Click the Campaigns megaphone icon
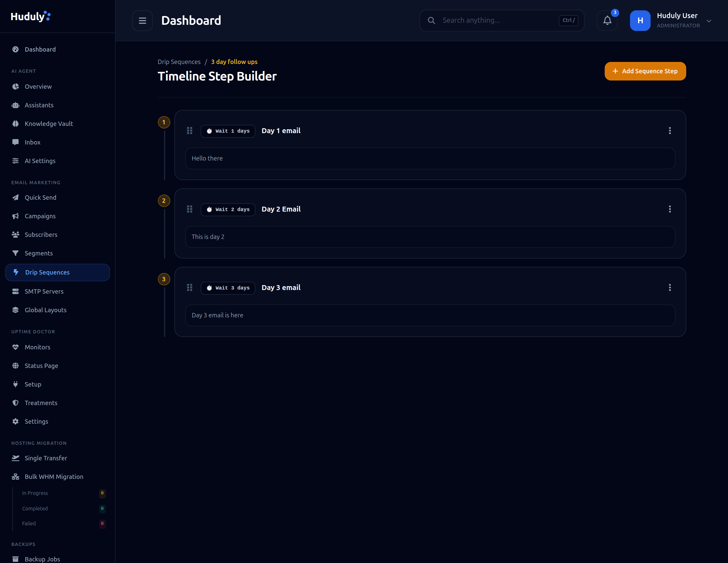 [x=15, y=216]
